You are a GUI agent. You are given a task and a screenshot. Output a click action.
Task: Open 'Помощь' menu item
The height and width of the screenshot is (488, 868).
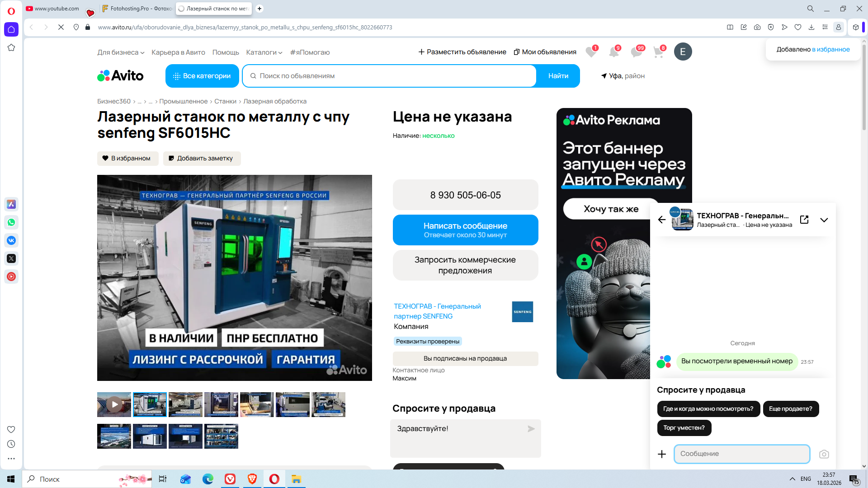pos(226,52)
